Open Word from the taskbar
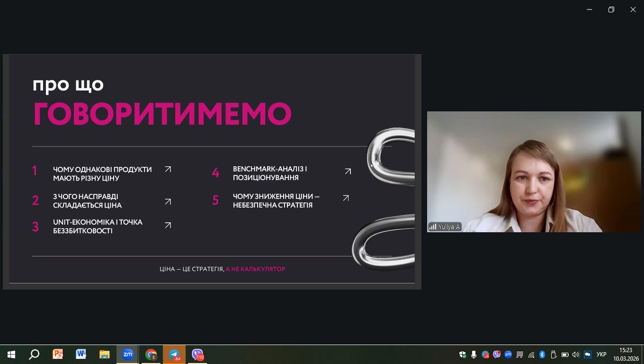The image size is (644, 364). (x=81, y=355)
